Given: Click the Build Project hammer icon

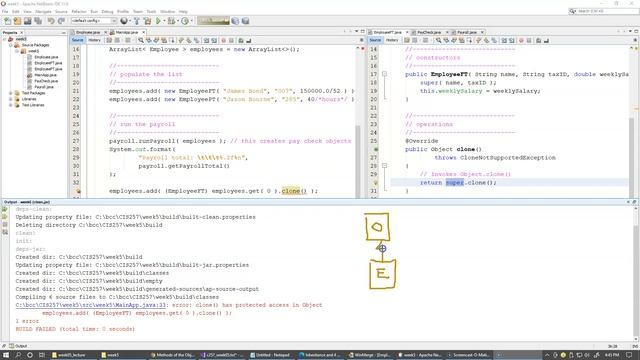Looking at the screenshot, I should pos(137,21).
